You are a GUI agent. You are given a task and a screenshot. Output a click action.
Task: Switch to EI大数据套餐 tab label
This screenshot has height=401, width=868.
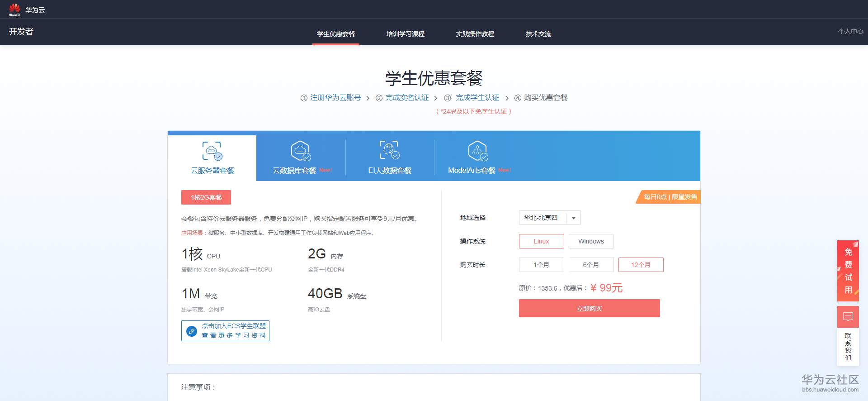pyautogui.click(x=390, y=171)
